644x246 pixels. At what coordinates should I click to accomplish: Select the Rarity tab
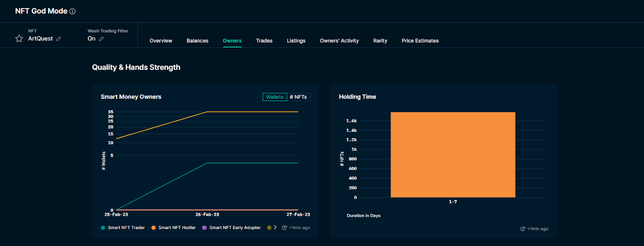tap(380, 41)
